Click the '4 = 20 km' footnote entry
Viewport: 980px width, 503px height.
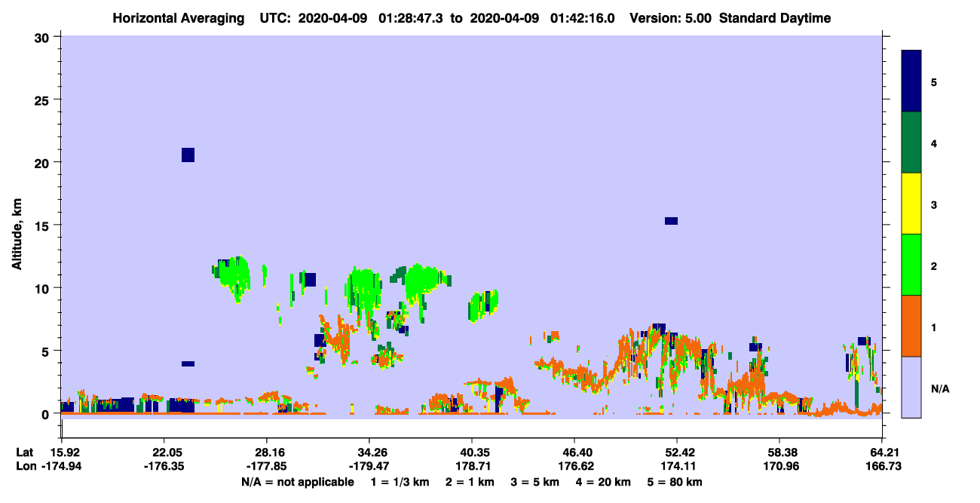click(603, 482)
